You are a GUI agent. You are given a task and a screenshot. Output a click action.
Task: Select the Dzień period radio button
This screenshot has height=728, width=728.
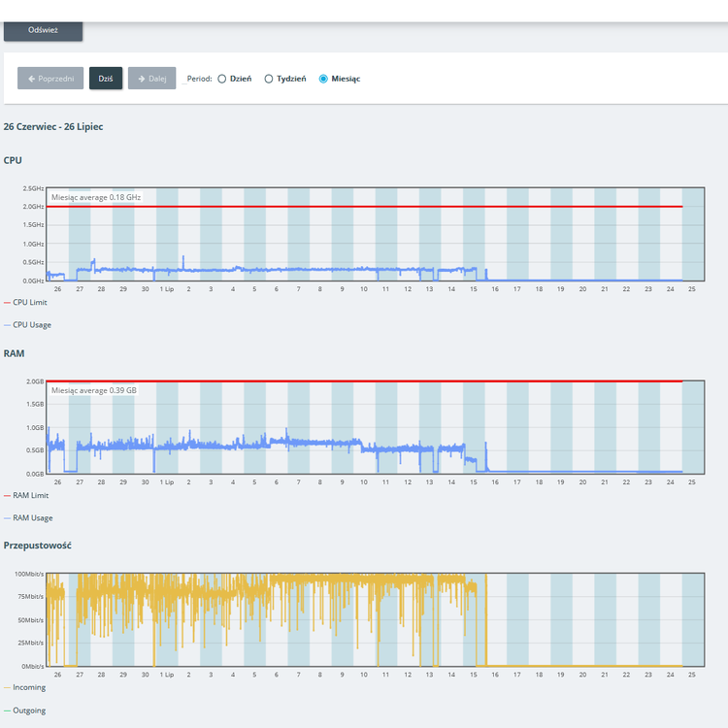tap(222, 79)
